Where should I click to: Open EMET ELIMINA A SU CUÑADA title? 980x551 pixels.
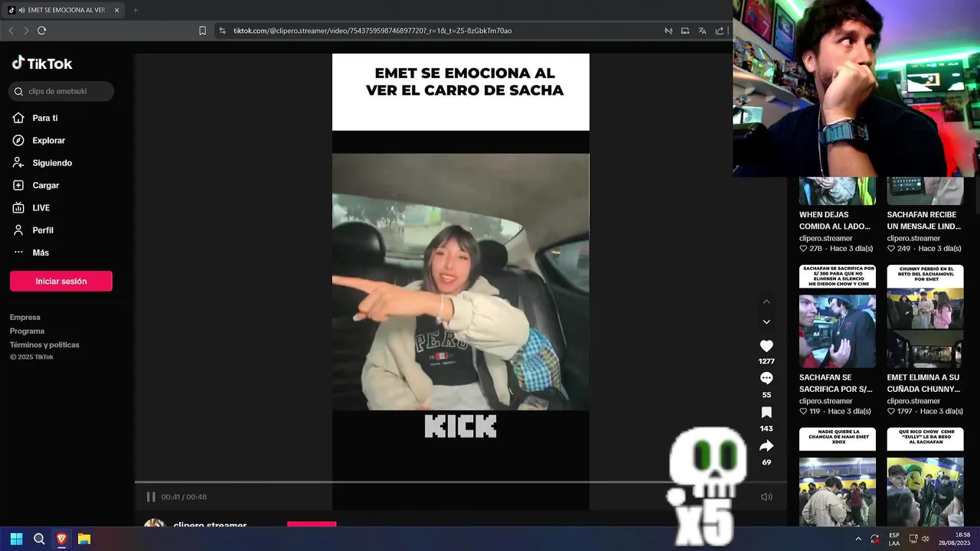(924, 383)
